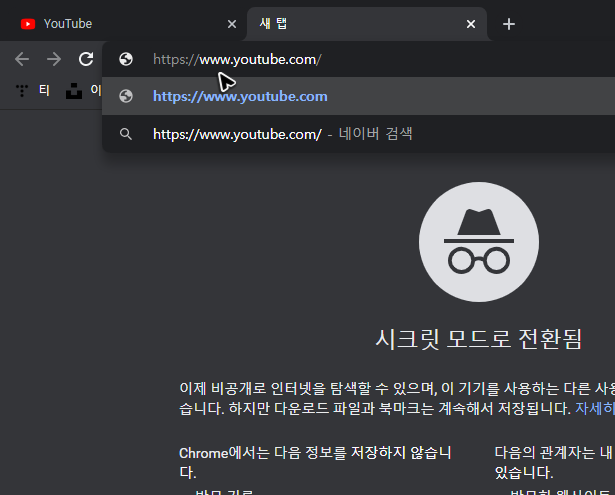
Task: Open the 티 bookmark
Action: click(x=33, y=91)
